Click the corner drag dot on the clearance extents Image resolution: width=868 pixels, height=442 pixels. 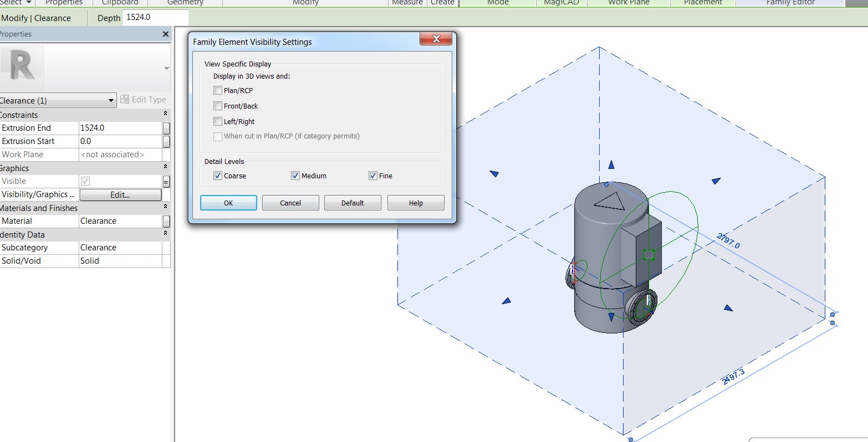pos(832,314)
